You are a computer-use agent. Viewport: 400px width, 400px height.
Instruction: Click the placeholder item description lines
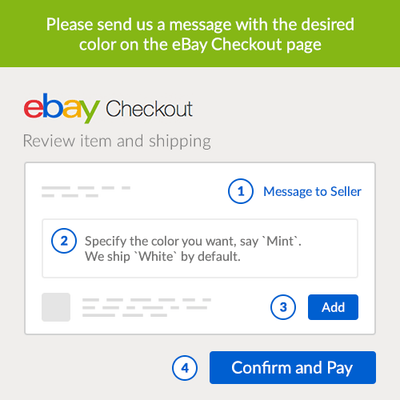(x=147, y=307)
